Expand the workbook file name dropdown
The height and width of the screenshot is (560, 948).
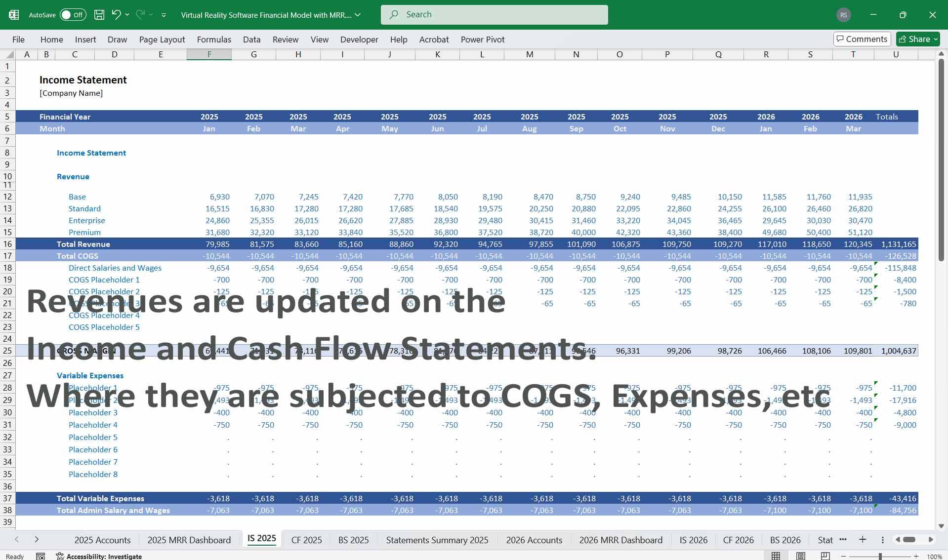(358, 15)
